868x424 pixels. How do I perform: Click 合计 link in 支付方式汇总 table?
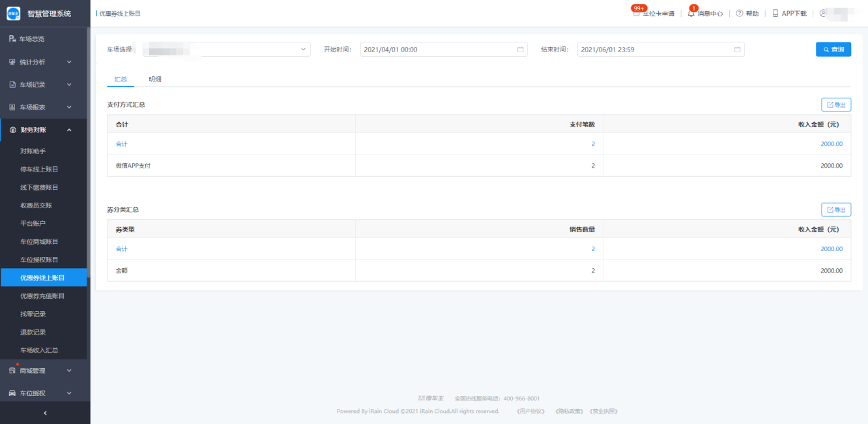(122, 144)
